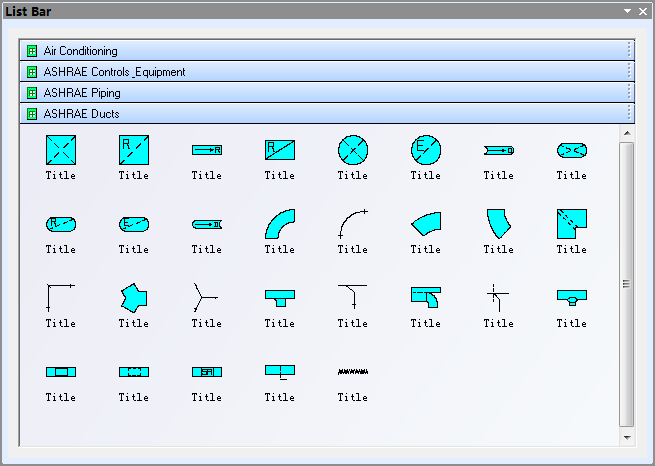655x466 pixels.
Task: Select the right-angle line corner symbol
Action: pyautogui.click(x=60, y=297)
